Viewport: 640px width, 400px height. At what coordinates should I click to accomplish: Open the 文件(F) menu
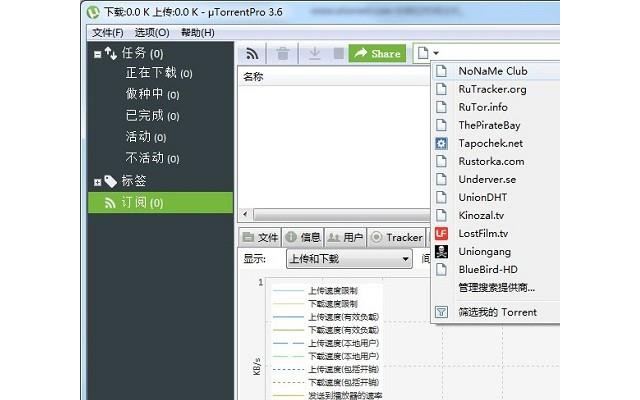[x=107, y=33]
